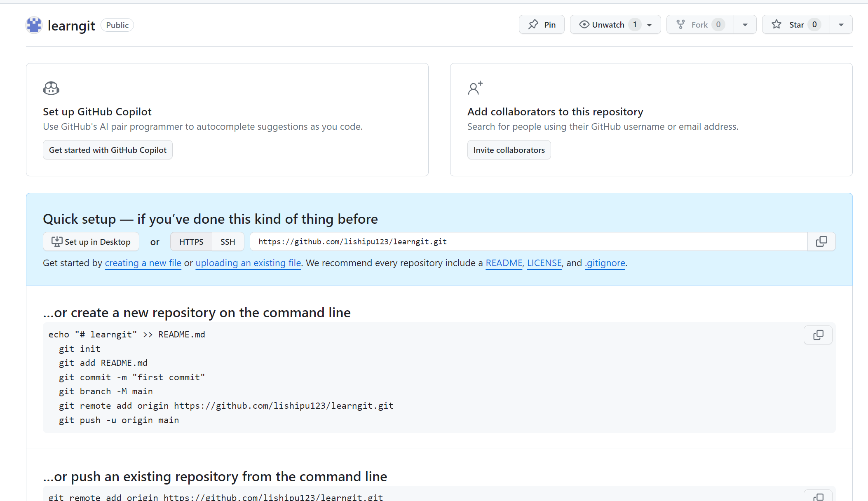Copy the repository HTTPS URL with clipboard icon
Viewport: 868px width, 501px height.
coord(821,241)
